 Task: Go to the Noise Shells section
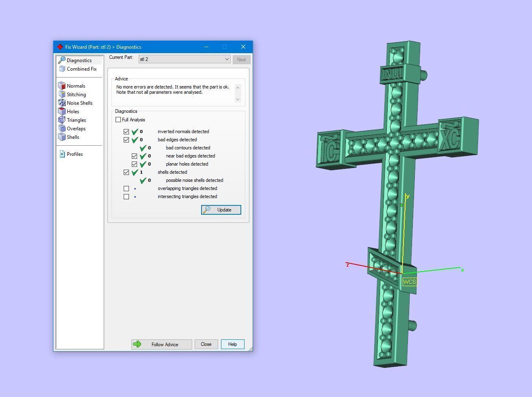(79, 103)
